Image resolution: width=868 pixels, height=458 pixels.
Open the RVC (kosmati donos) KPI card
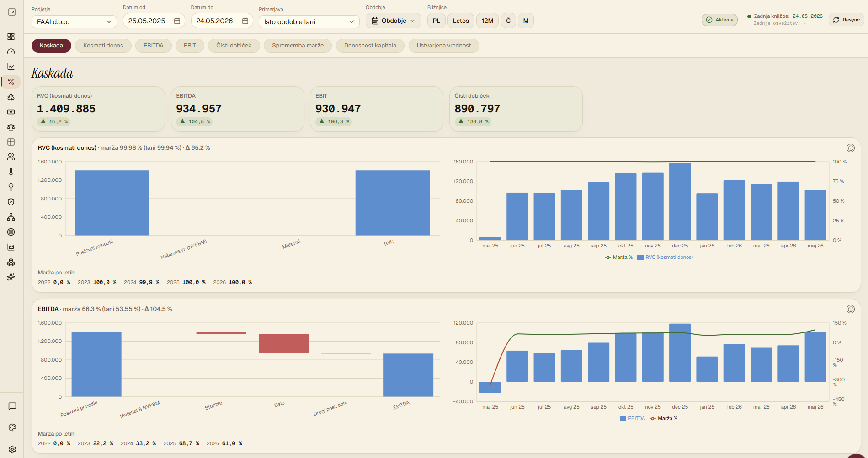click(98, 109)
